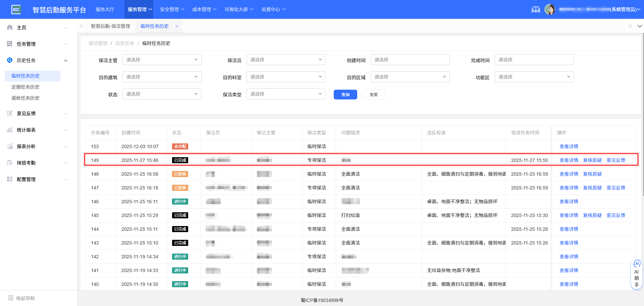Open 意见反馈 via its pencil icon
Viewport: 644px width, 306px height.
[x=9, y=113]
